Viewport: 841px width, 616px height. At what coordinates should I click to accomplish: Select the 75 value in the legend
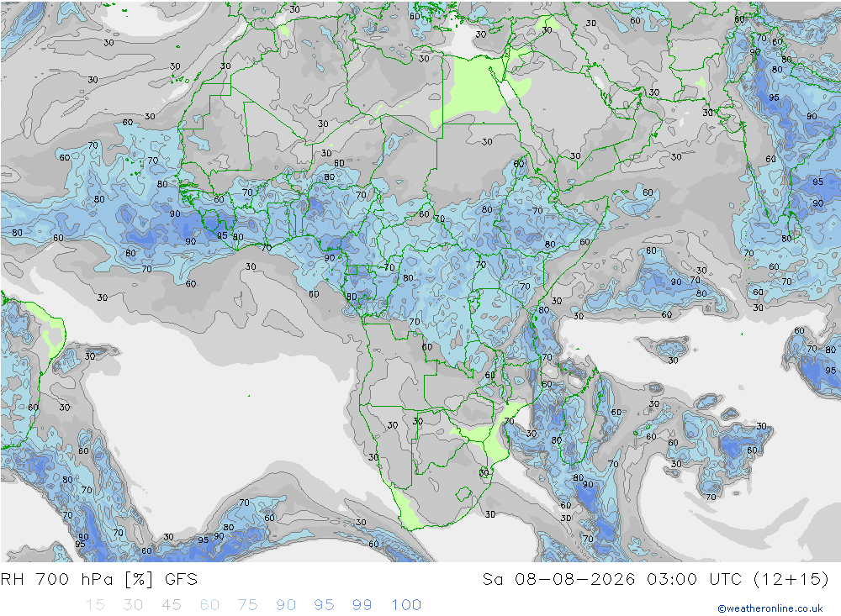pos(248,605)
